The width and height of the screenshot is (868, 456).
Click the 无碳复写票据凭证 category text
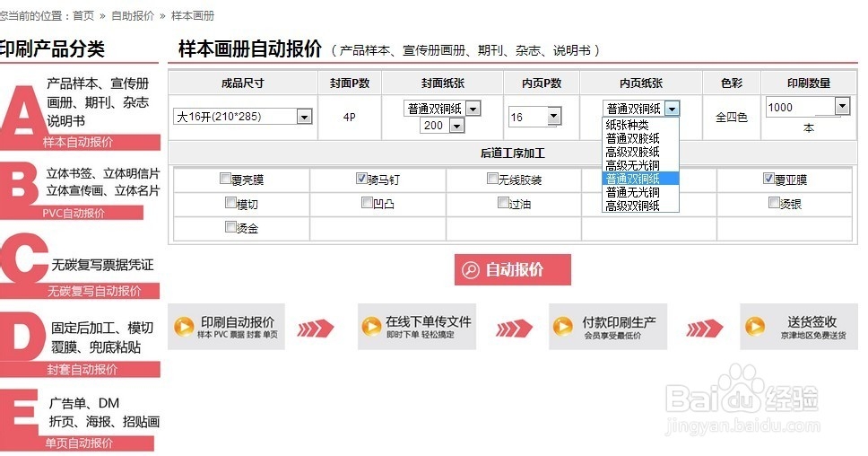click(x=102, y=265)
